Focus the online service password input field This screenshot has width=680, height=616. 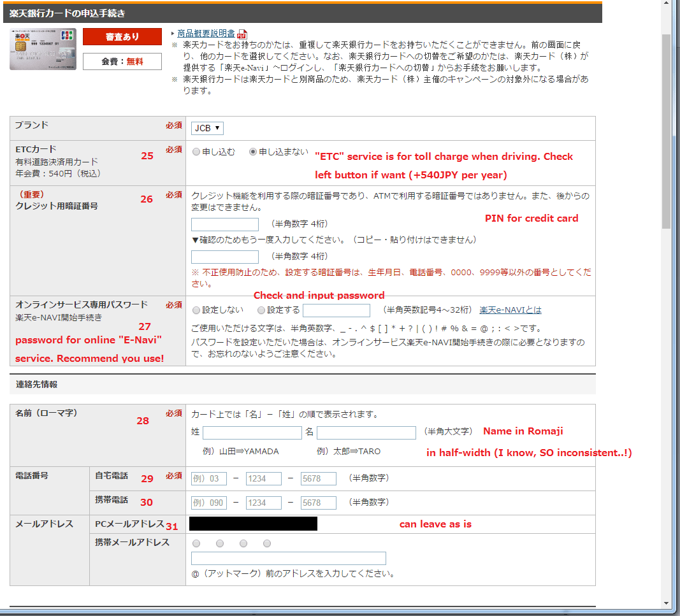tap(336, 310)
